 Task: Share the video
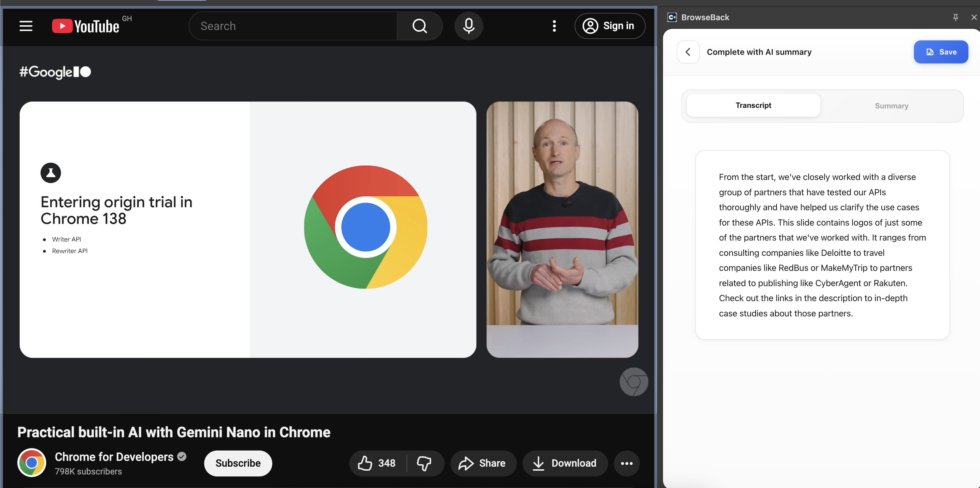(x=482, y=463)
